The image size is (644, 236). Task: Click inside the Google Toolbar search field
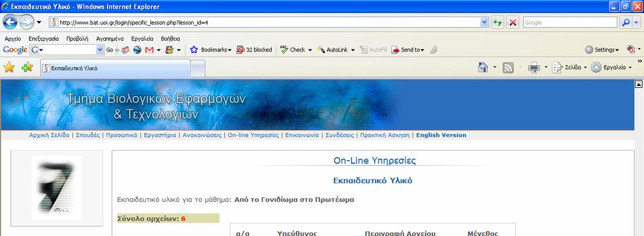coord(67,50)
